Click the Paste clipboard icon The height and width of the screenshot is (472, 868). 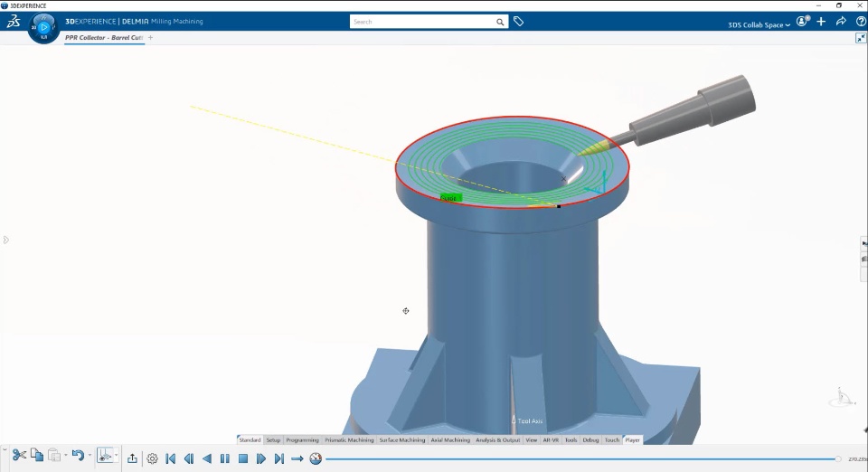tap(54, 455)
